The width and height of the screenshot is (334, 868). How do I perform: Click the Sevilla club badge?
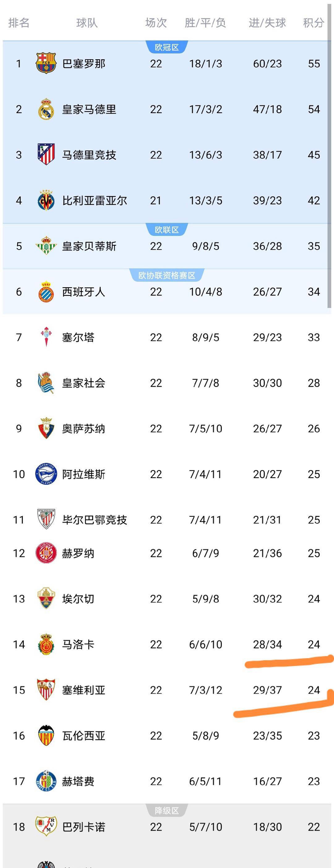click(x=46, y=690)
